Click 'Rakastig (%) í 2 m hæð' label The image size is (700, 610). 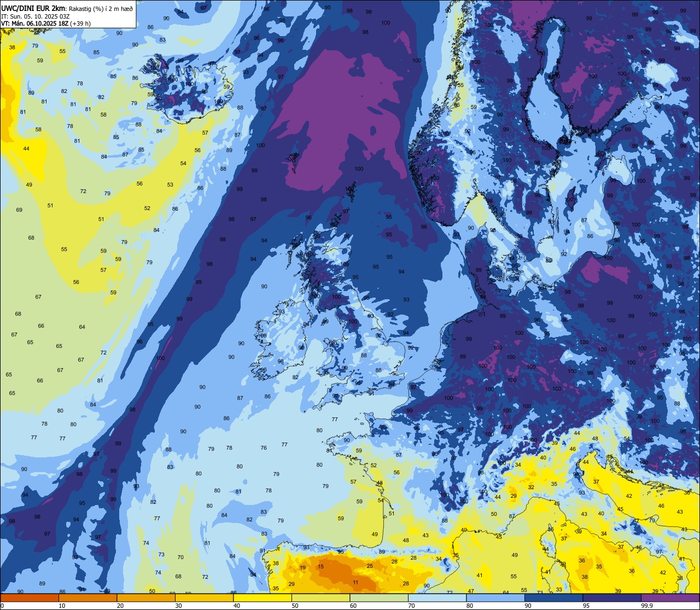[x=101, y=8]
